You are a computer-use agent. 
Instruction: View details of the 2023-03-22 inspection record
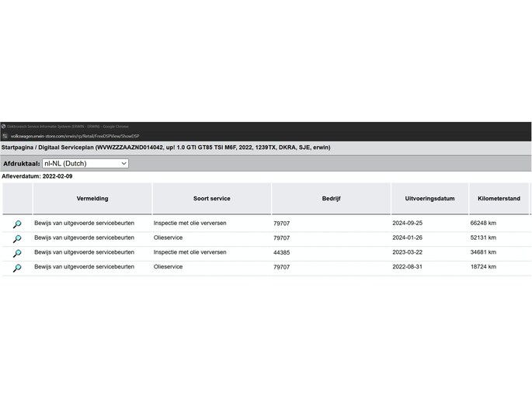tap(17, 253)
